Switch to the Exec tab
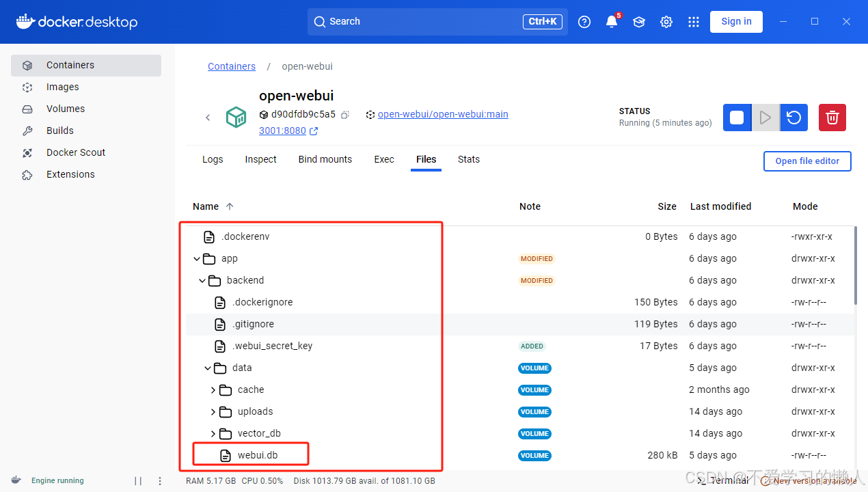The width and height of the screenshot is (868, 492). point(384,159)
